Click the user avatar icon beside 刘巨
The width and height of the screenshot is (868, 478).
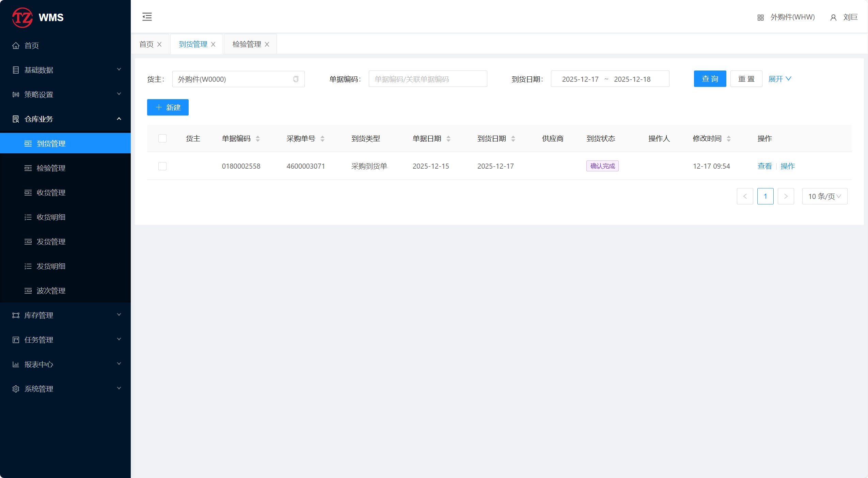(833, 17)
